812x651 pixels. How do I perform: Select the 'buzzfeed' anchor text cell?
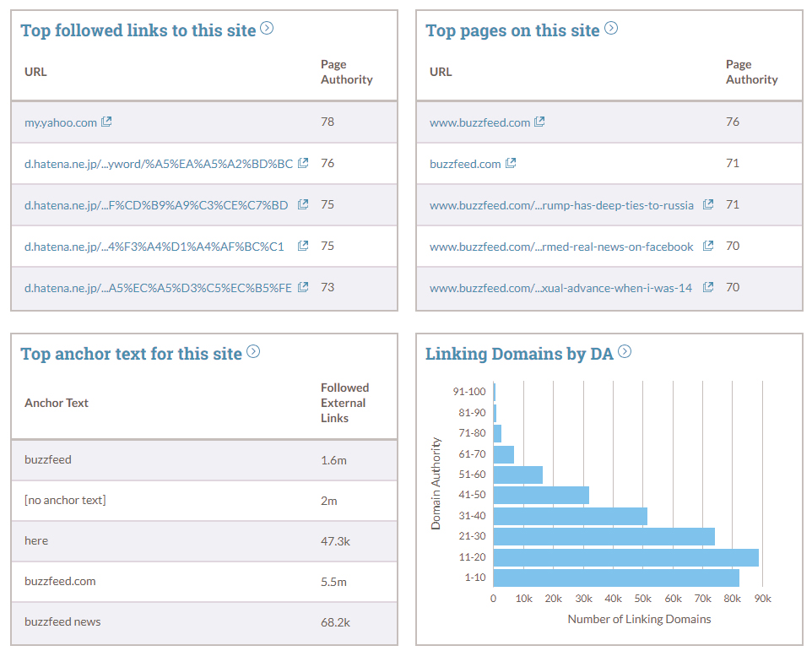point(47,460)
